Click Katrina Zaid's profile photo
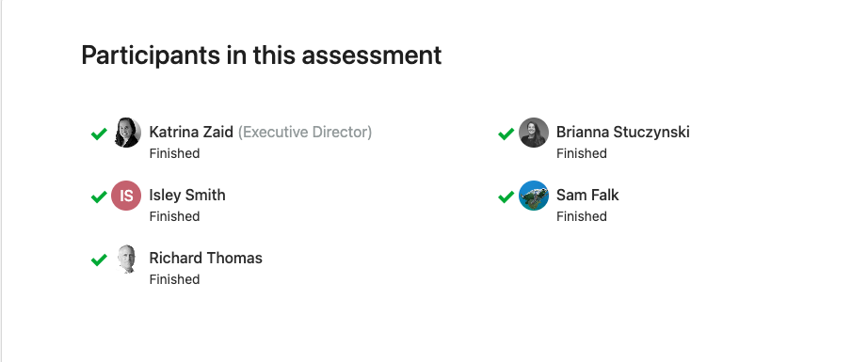The width and height of the screenshot is (868, 362). click(x=127, y=133)
